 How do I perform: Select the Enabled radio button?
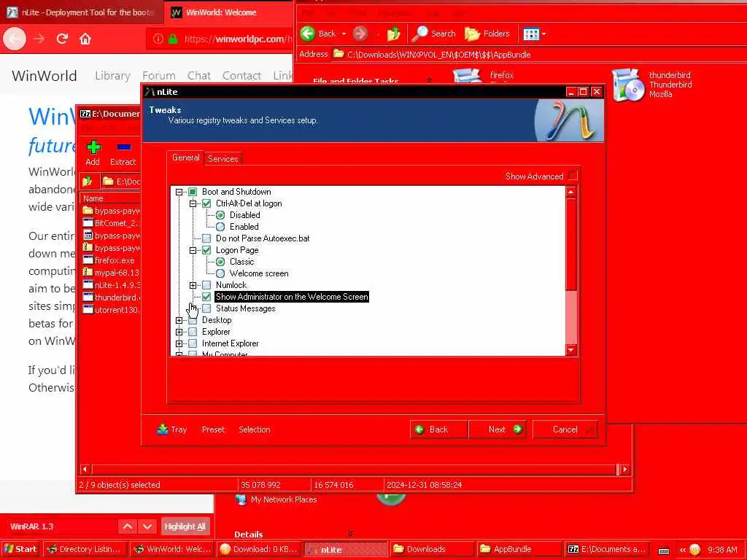(220, 227)
